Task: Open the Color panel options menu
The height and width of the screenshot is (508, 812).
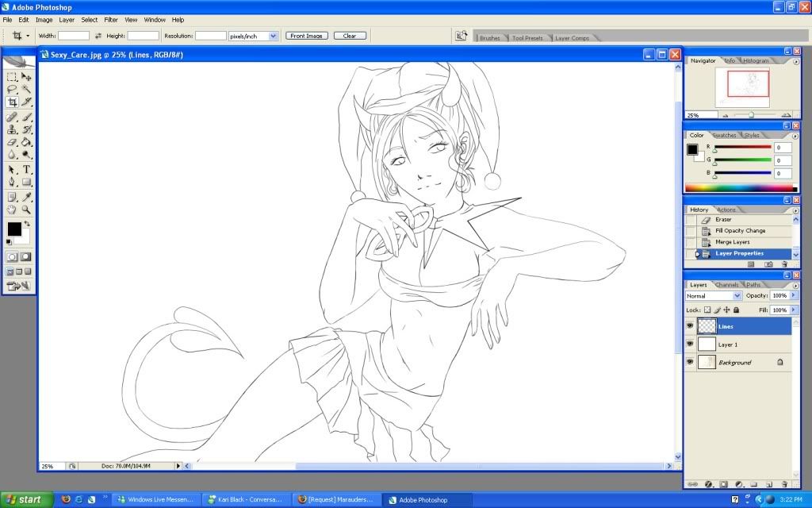Action: 795,136
